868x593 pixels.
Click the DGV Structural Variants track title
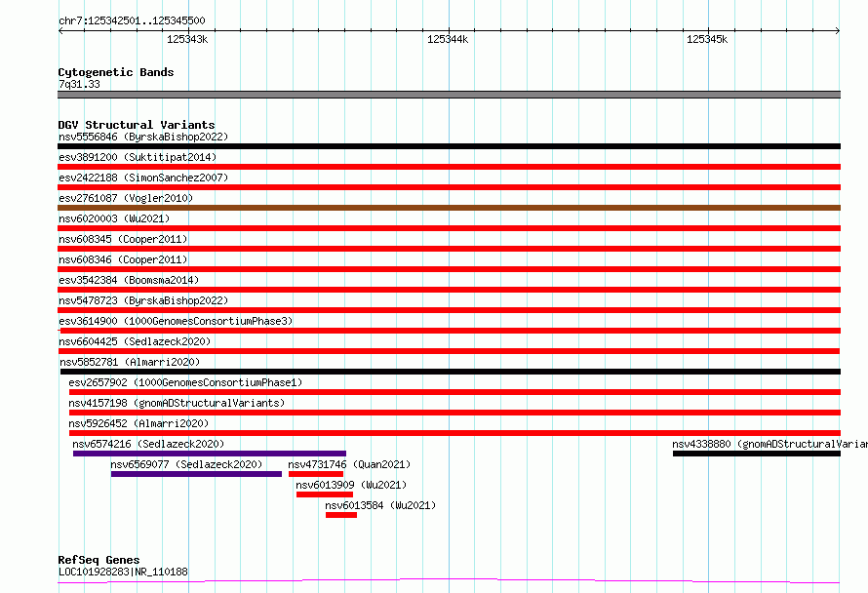pyautogui.click(x=137, y=125)
